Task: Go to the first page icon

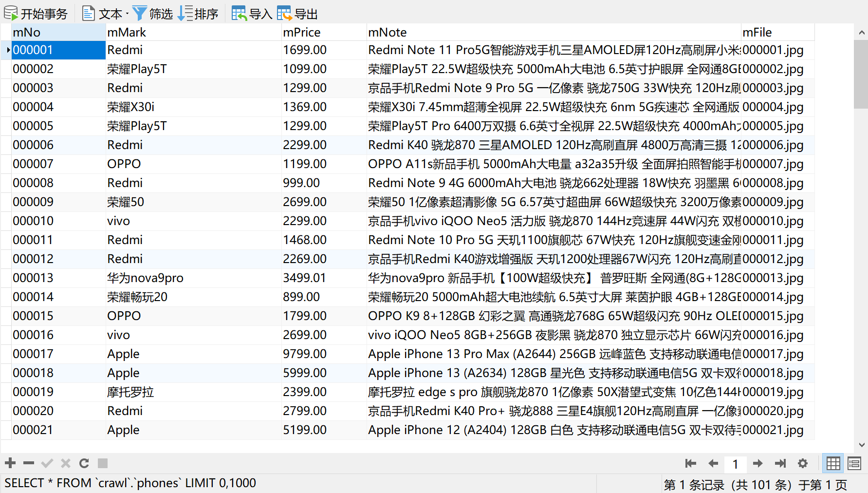Action: 690,463
